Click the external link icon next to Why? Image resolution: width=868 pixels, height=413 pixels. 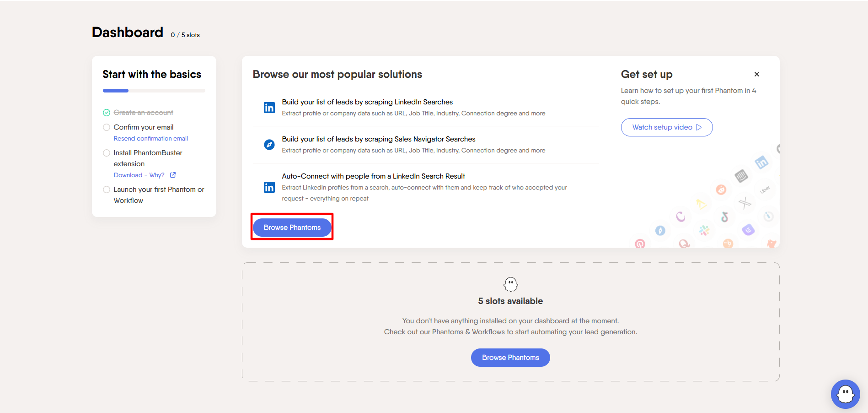[x=173, y=175]
